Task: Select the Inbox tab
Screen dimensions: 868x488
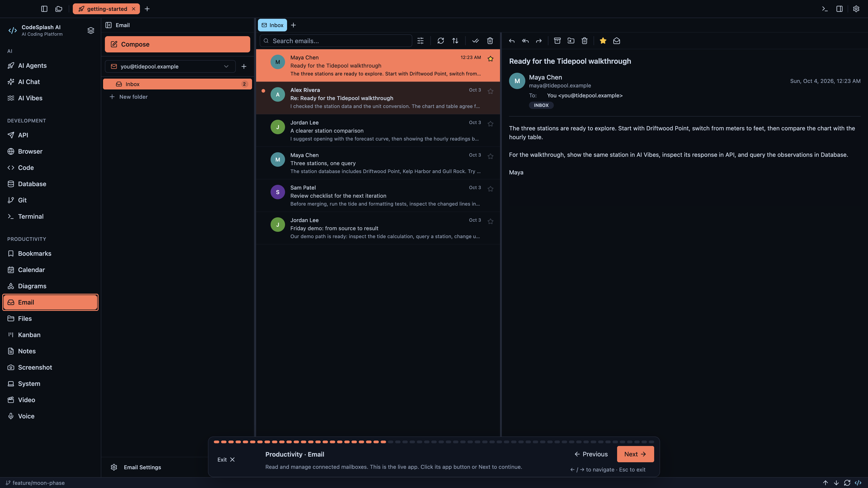Action: coord(272,25)
